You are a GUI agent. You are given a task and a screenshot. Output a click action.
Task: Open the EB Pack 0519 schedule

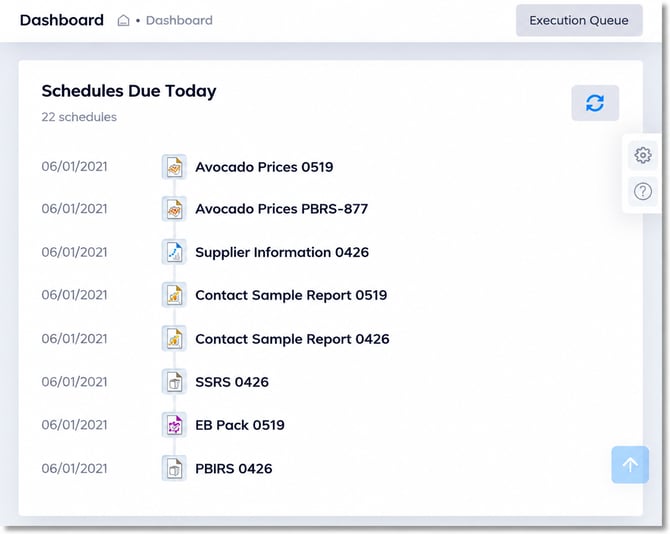pyautogui.click(x=240, y=425)
